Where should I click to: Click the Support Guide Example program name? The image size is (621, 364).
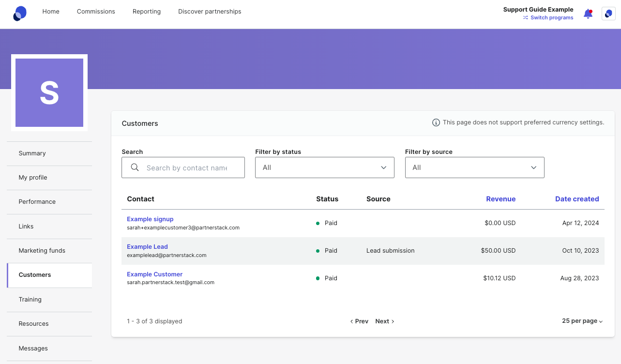click(538, 10)
